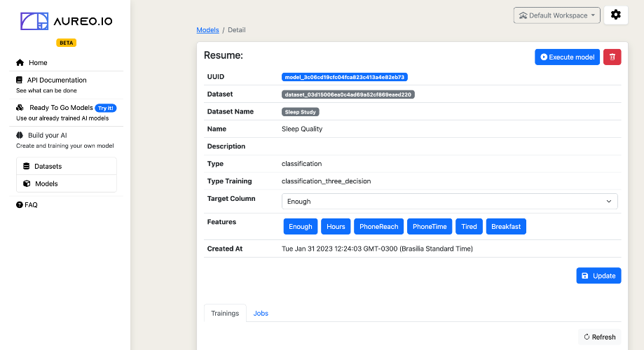644x350 pixels.
Task: Click the Update button
Action: (x=598, y=276)
